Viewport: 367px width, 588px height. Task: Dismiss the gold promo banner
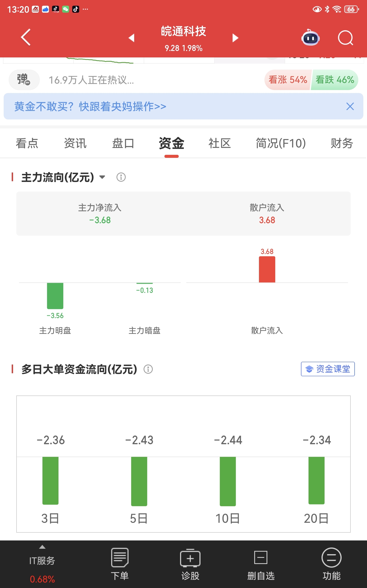pos(350,106)
